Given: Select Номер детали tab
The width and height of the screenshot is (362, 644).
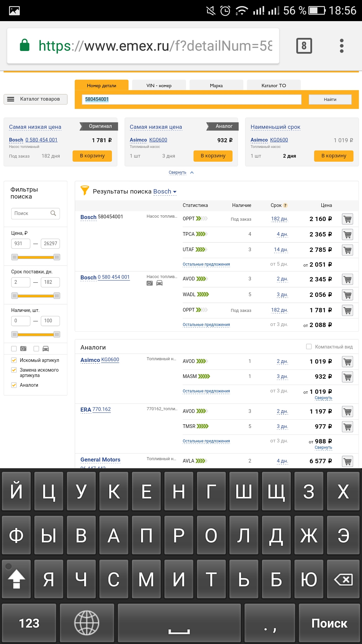Looking at the screenshot, I should click(x=102, y=85).
